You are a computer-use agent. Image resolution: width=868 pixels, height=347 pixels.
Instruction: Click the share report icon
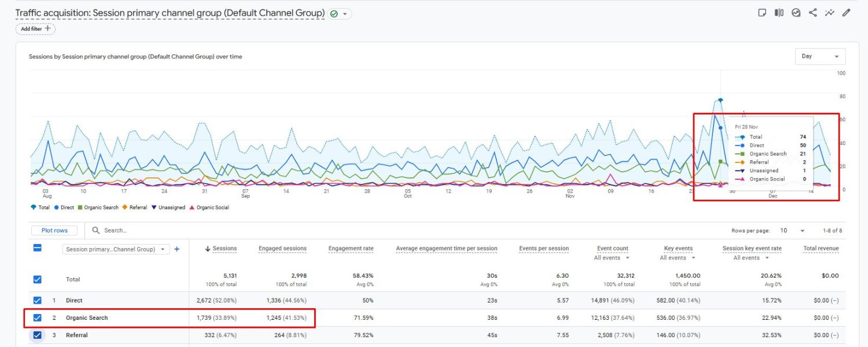pos(813,13)
